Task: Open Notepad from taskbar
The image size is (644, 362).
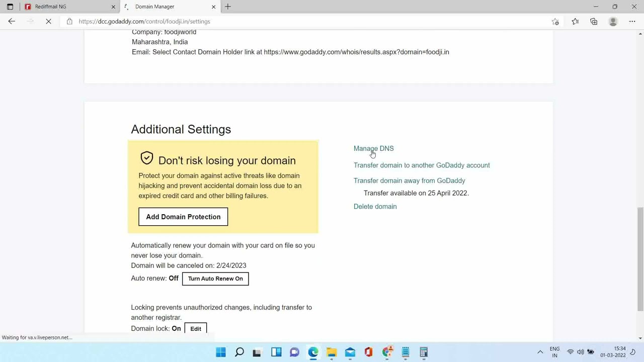Action: click(405, 352)
